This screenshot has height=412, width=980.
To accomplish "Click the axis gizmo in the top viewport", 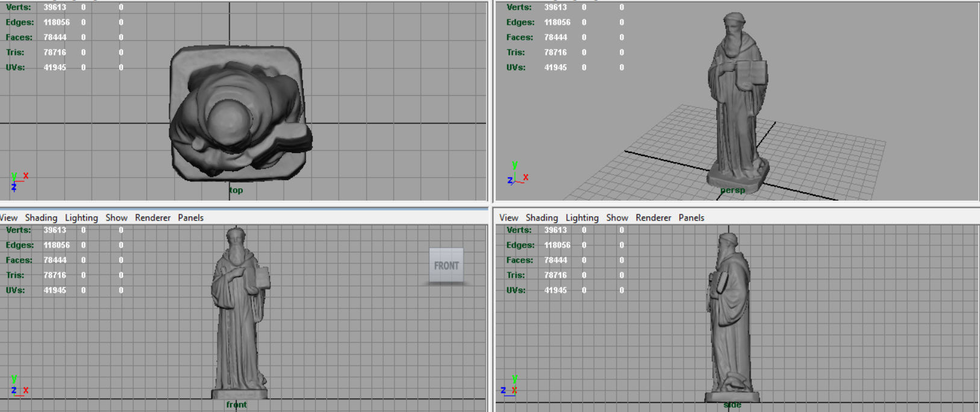I will pos(19,181).
